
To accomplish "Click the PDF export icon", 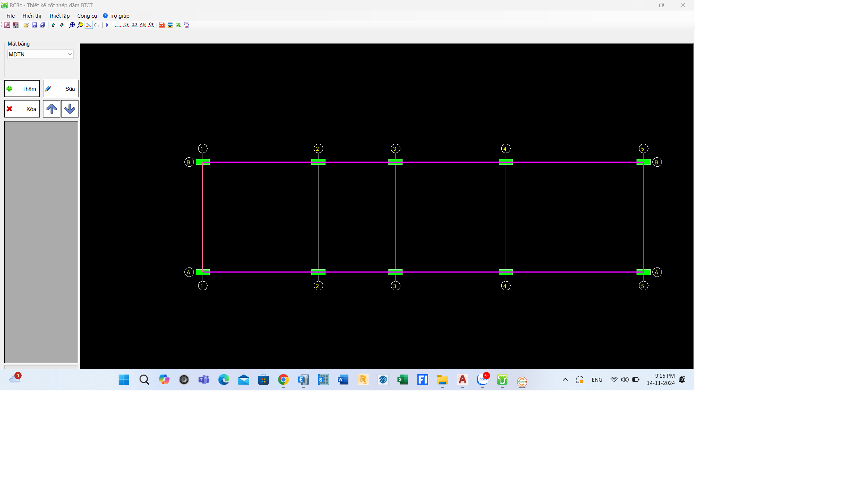I will pos(162,25).
